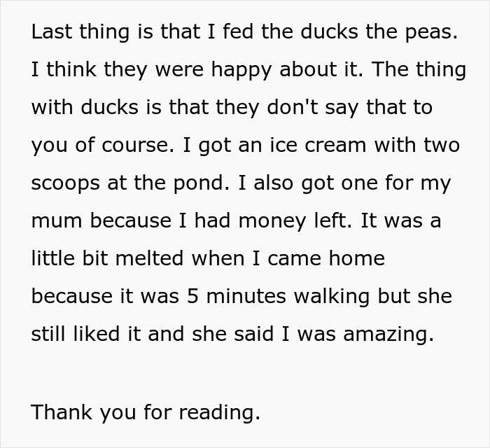Click the line "Thank you for reading."

coord(146,412)
